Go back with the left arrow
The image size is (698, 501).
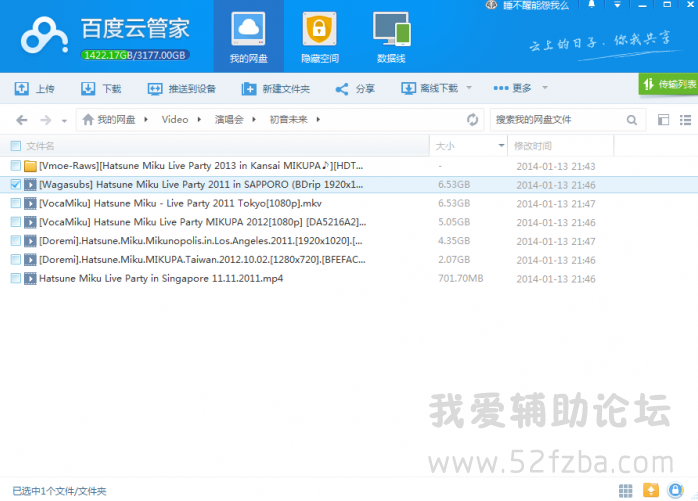point(21,120)
